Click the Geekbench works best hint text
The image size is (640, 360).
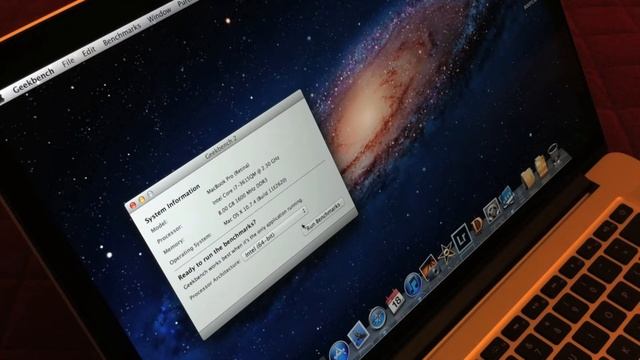pos(242,244)
